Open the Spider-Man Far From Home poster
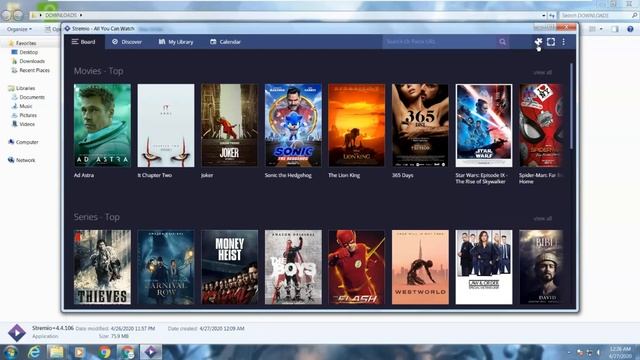Image resolution: width=640 pixels, height=360 pixels. click(x=542, y=125)
